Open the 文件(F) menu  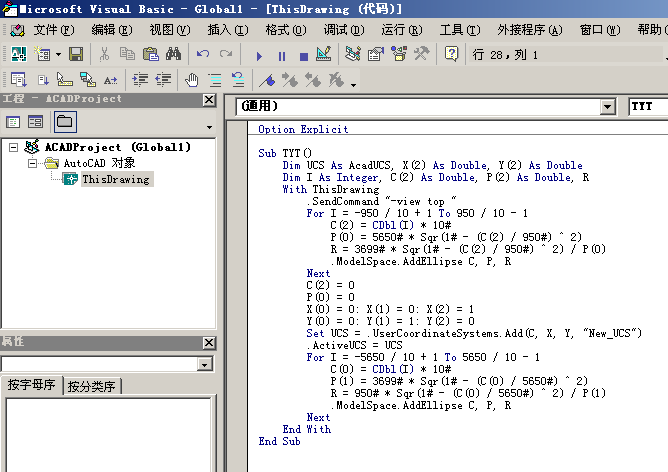(x=54, y=30)
